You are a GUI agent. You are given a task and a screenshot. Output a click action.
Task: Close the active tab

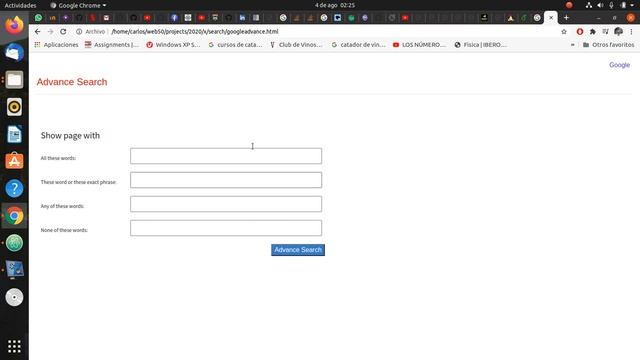pos(551,18)
